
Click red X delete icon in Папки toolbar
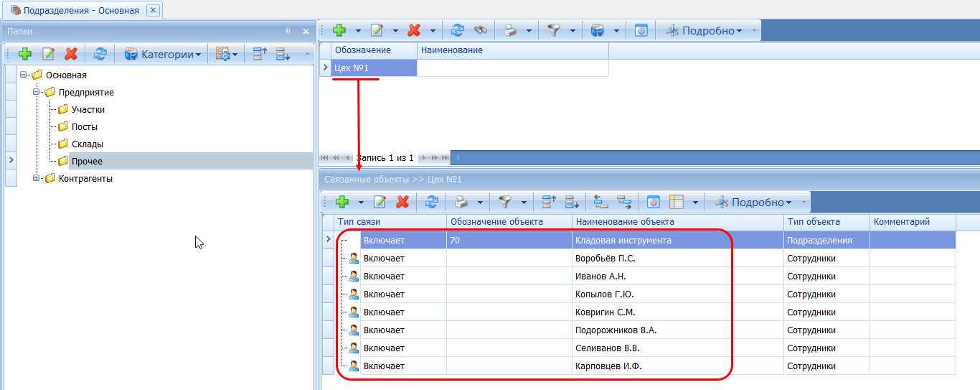(x=71, y=54)
